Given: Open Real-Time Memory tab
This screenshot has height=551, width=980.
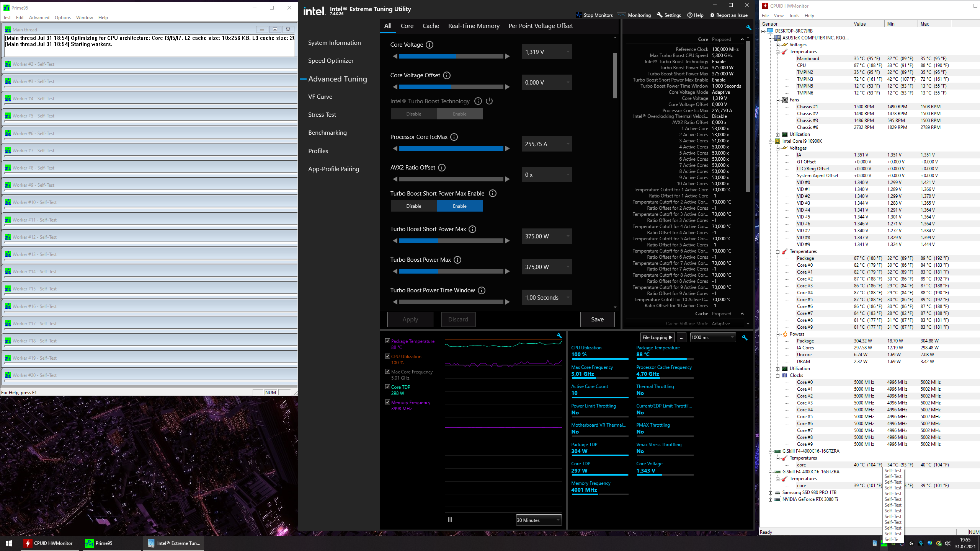Looking at the screenshot, I should pos(474,26).
